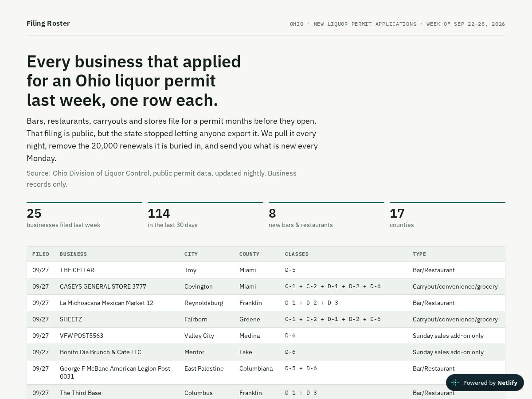Click the CITY column header
The height and width of the screenshot is (399, 532).
191,254
